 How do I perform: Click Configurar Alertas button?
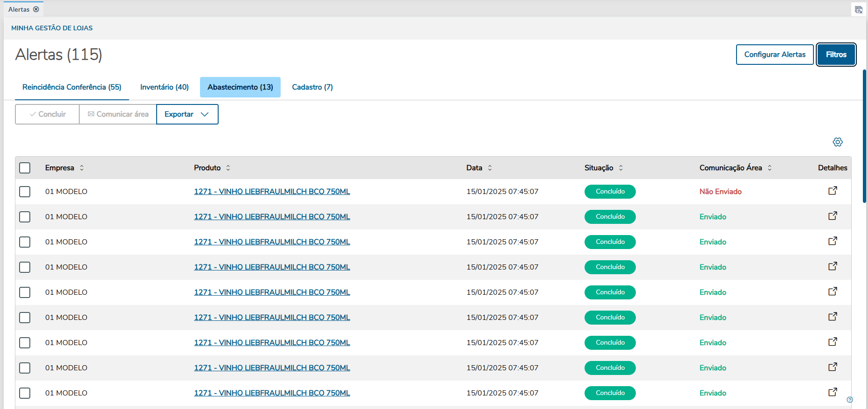[774, 55]
